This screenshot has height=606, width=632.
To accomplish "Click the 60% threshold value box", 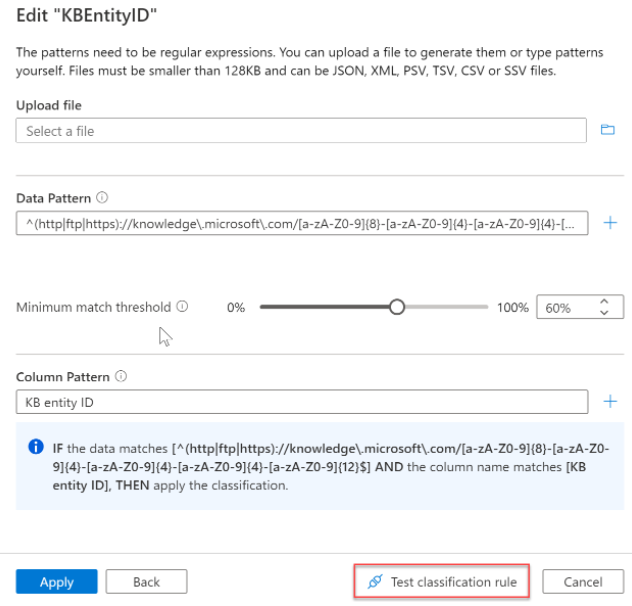I will click(x=564, y=308).
